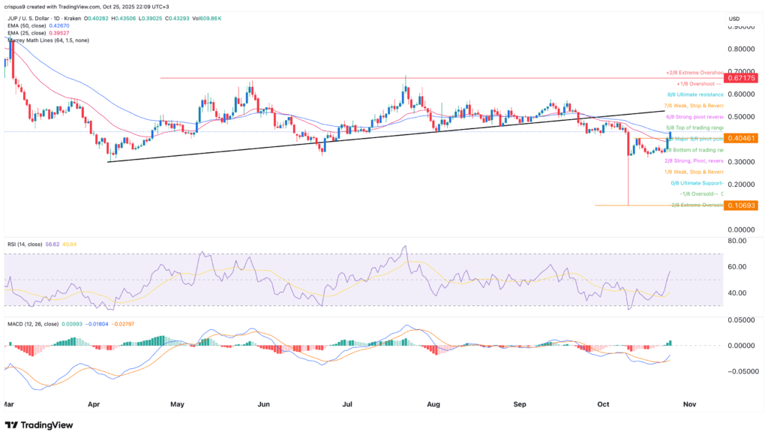
Task: Click the Apr label on time axis
Action: 94,404
